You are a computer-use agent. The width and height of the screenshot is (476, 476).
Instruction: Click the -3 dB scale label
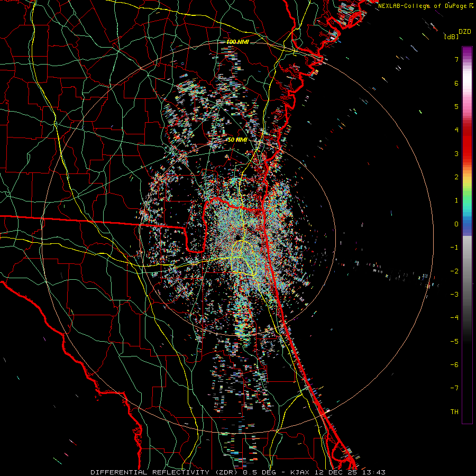[x=454, y=295]
